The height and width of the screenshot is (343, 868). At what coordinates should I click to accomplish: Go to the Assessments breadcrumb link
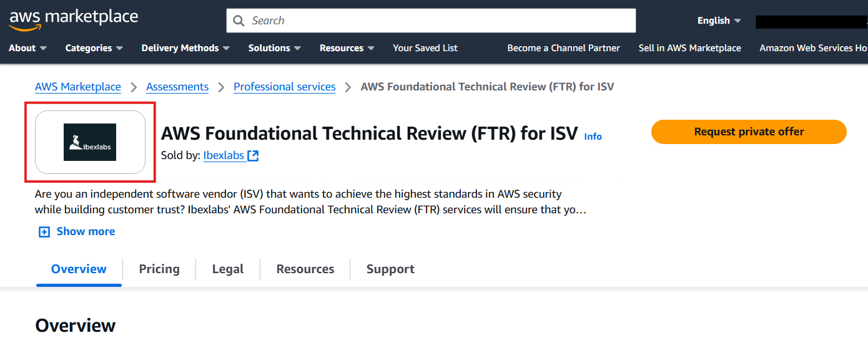(x=177, y=87)
